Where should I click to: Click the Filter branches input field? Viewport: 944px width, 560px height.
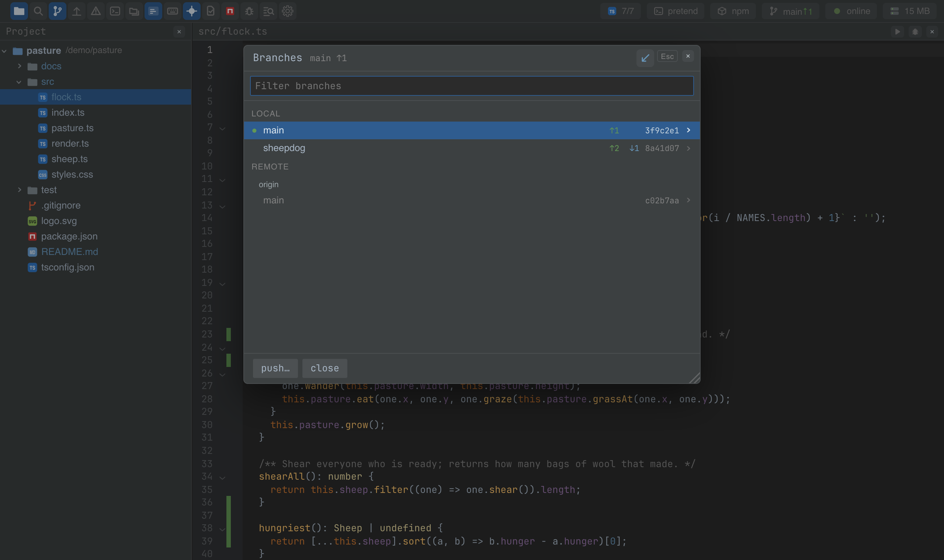[472, 86]
